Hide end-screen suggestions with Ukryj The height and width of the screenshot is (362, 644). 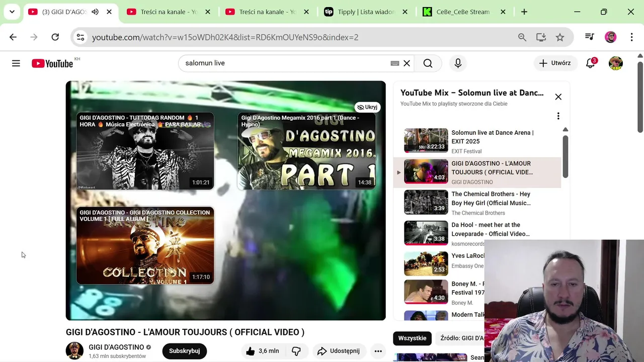tap(367, 107)
